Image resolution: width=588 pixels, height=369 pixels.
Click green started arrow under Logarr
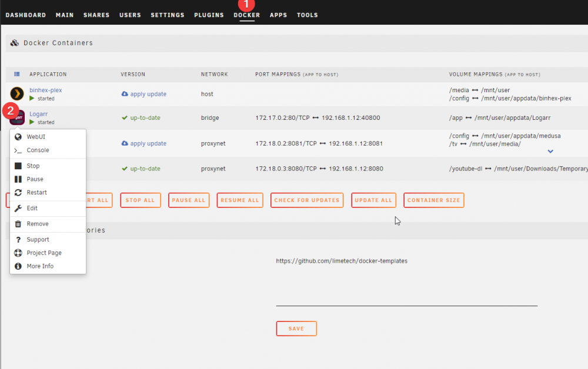pos(32,122)
